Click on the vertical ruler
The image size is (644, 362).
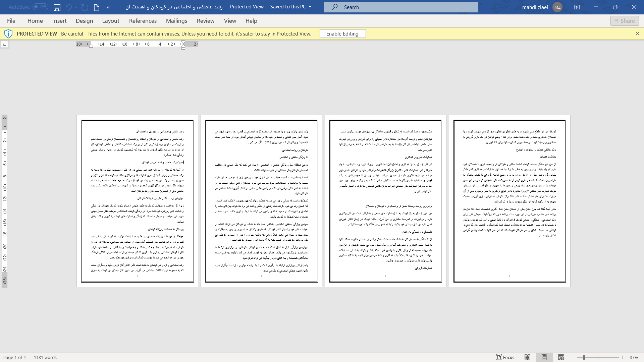5,201
